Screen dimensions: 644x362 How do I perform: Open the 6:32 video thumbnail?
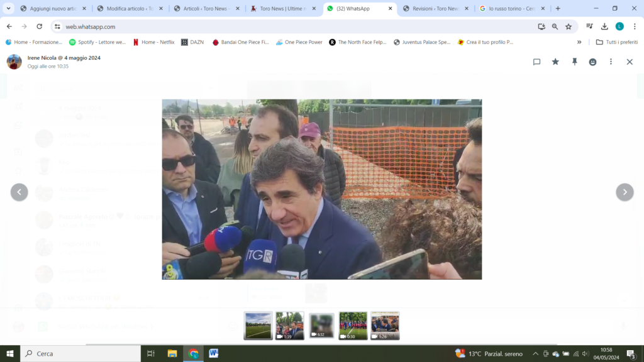(x=321, y=326)
